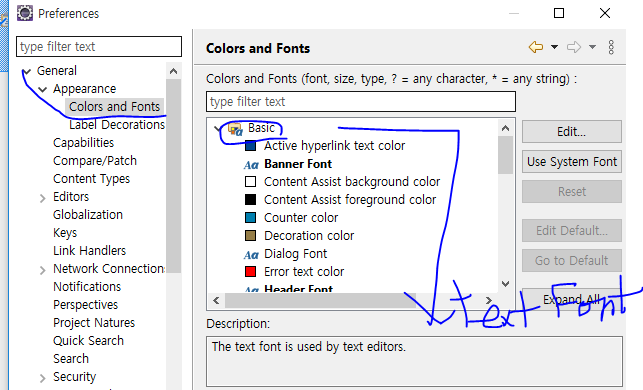
Task: Click the Edit... button
Action: [572, 132]
